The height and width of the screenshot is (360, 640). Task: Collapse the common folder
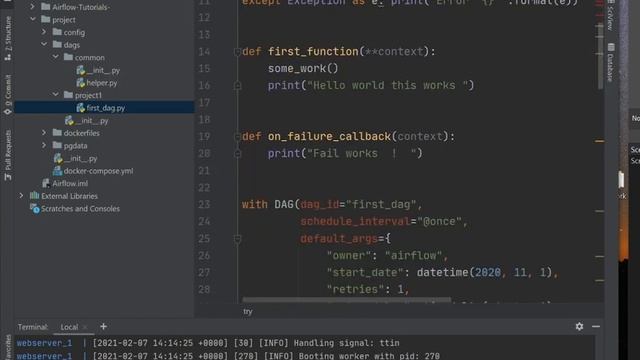tap(56, 57)
